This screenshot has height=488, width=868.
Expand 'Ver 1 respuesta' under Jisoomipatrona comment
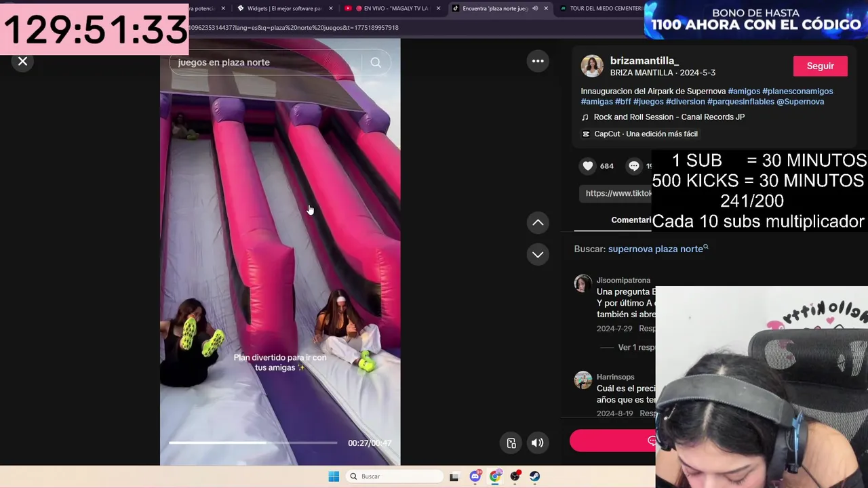pos(636,347)
